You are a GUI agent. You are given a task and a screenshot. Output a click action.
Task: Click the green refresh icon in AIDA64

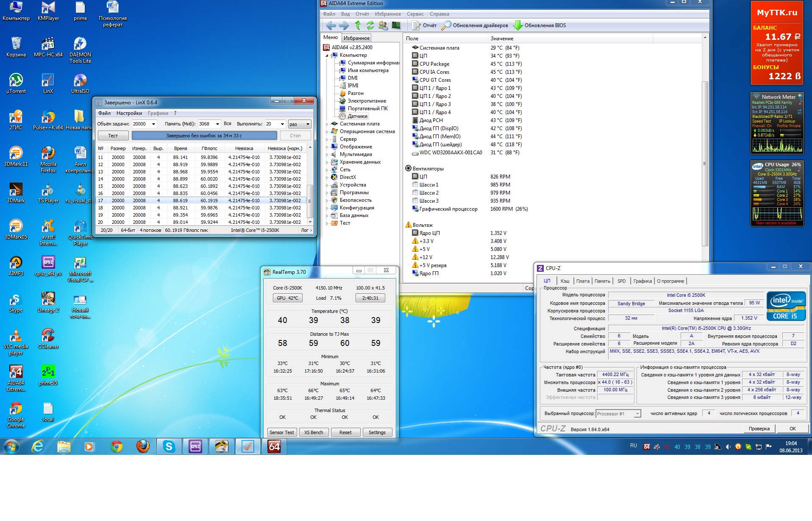pyautogui.click(x=370, y=25)
